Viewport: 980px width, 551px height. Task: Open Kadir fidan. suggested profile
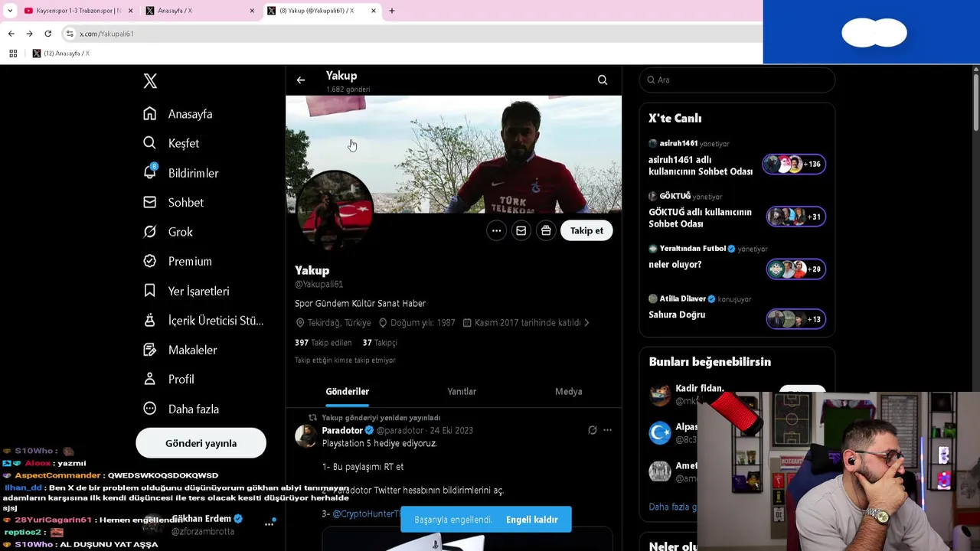pyautogui.click(x=699, y=389)
